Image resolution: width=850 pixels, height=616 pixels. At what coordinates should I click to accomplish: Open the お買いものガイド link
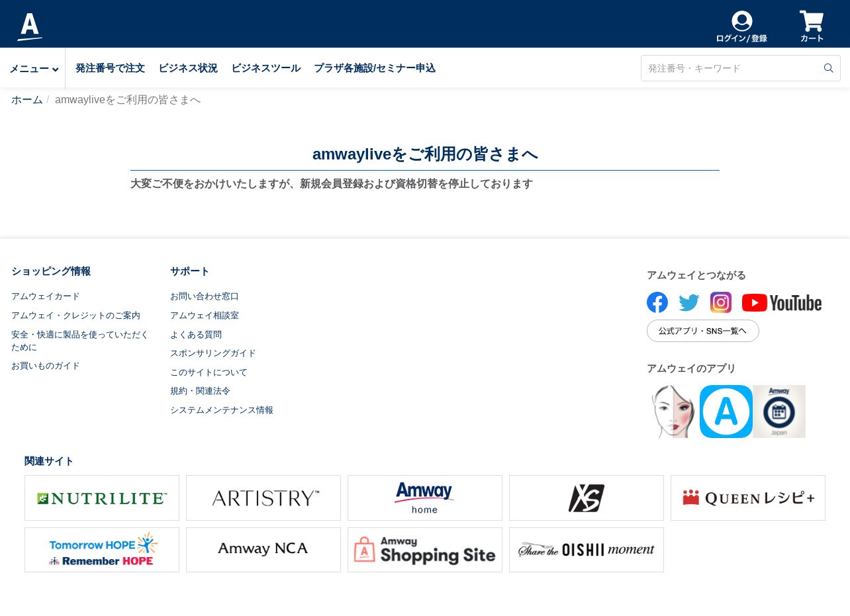pyautogui.click(x=46, y=366)
